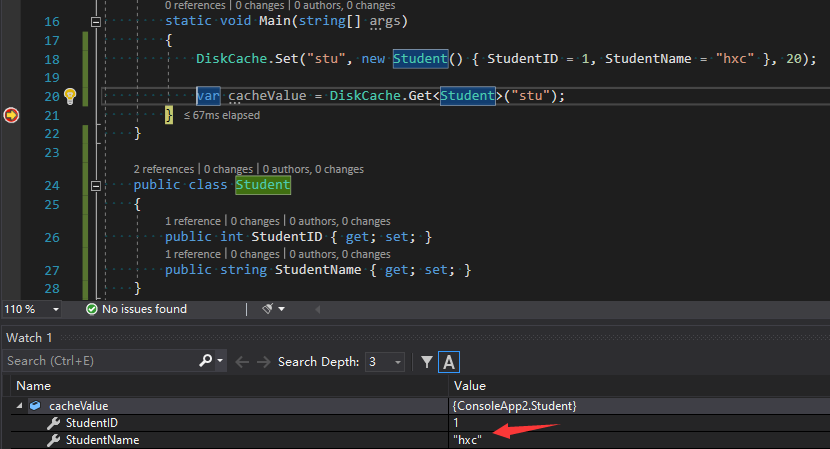Open the code cleanup dropdown arrow
The height and width of the screenshot is (449, 830).
282,309
